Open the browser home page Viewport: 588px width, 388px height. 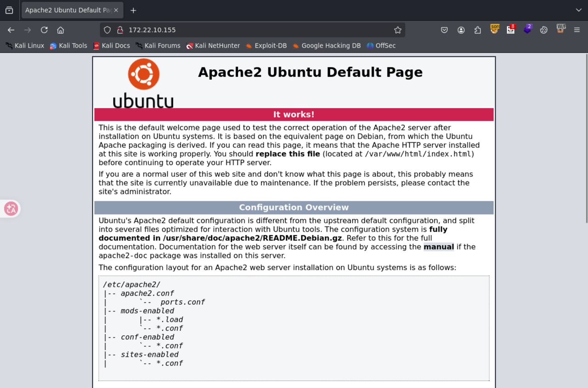[x=61, y=30]
